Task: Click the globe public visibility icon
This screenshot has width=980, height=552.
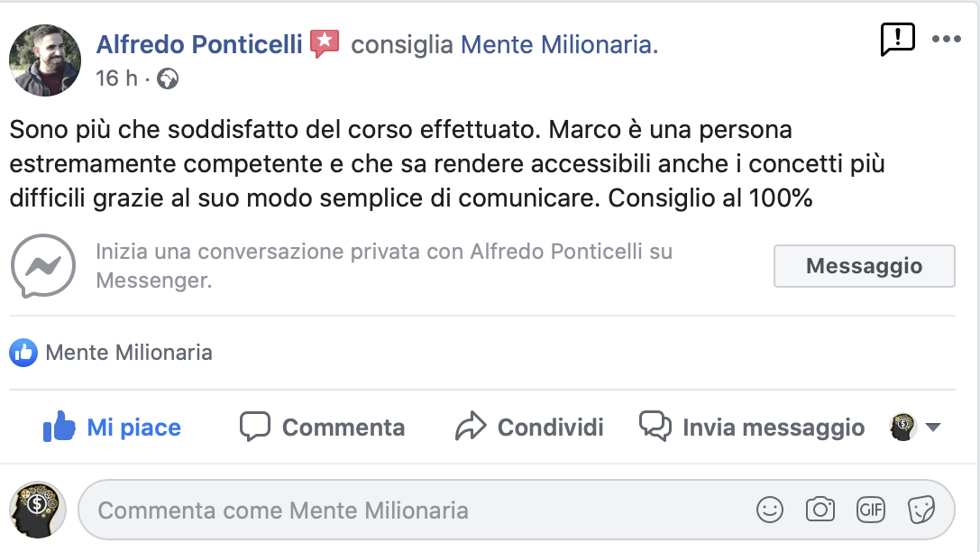Action: [168, 79]
